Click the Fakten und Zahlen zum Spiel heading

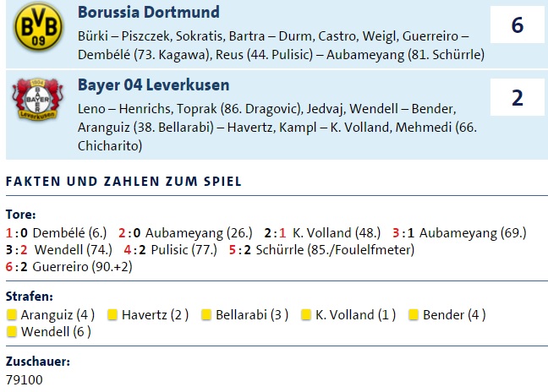(123, 182)
